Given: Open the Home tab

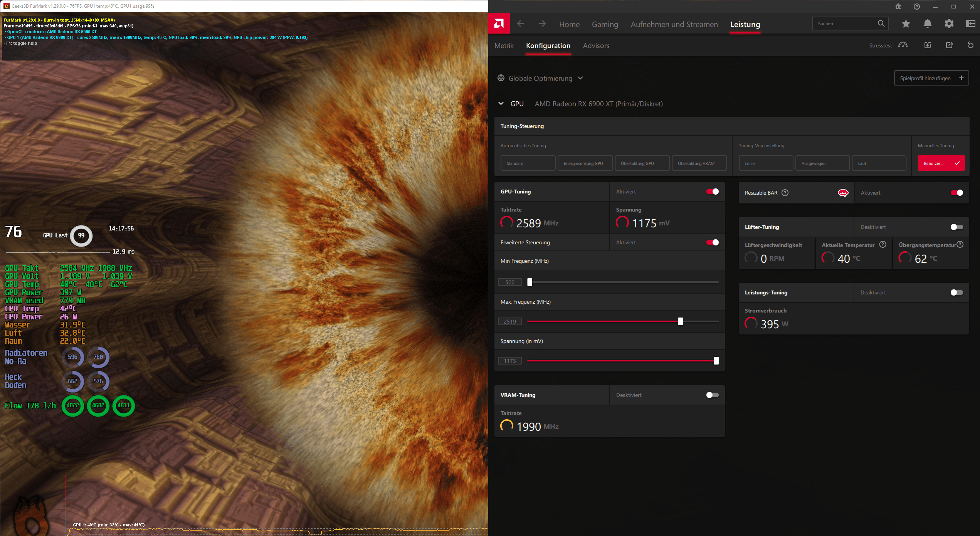Looking at the screenshot, I should coord(569,24).
